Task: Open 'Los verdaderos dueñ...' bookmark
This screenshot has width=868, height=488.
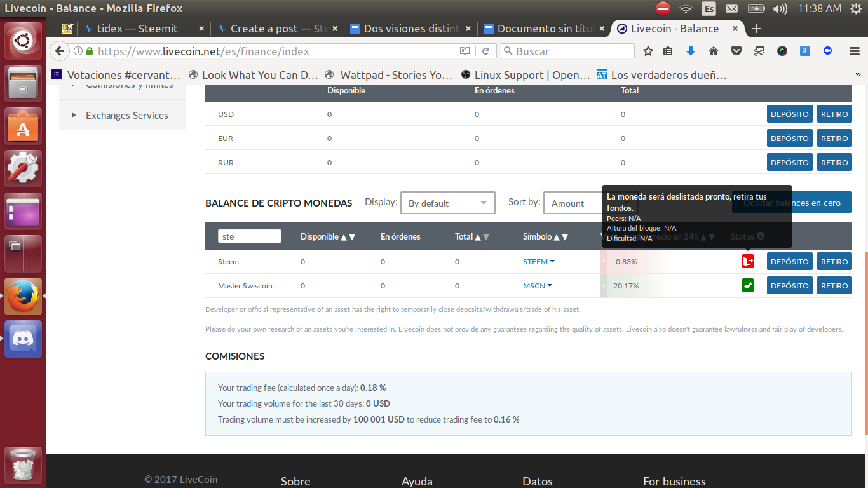Action: click(x=661, y=75)
